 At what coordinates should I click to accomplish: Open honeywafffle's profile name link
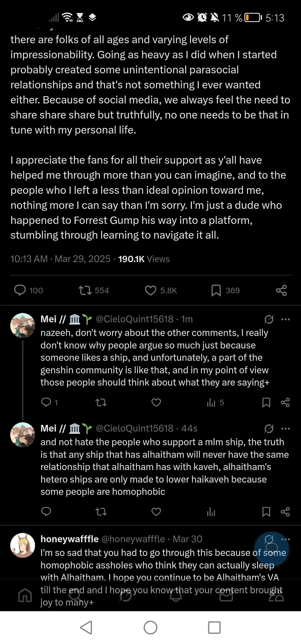69,539
